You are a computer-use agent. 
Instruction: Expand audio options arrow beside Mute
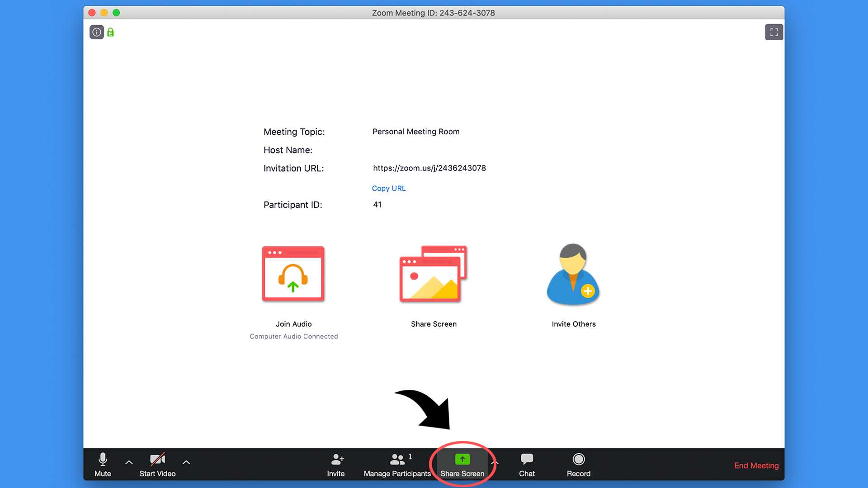click(129, 462)
